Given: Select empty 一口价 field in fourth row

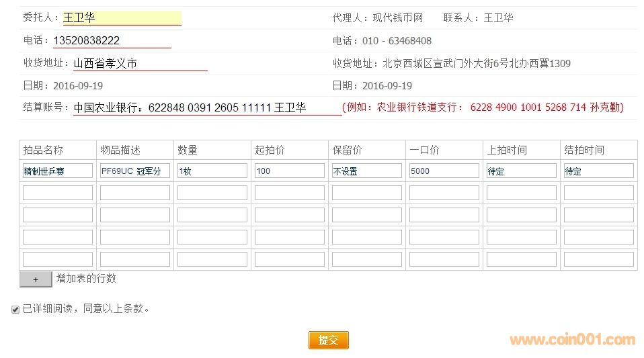Looking at the screenshot, I should 444,237.
